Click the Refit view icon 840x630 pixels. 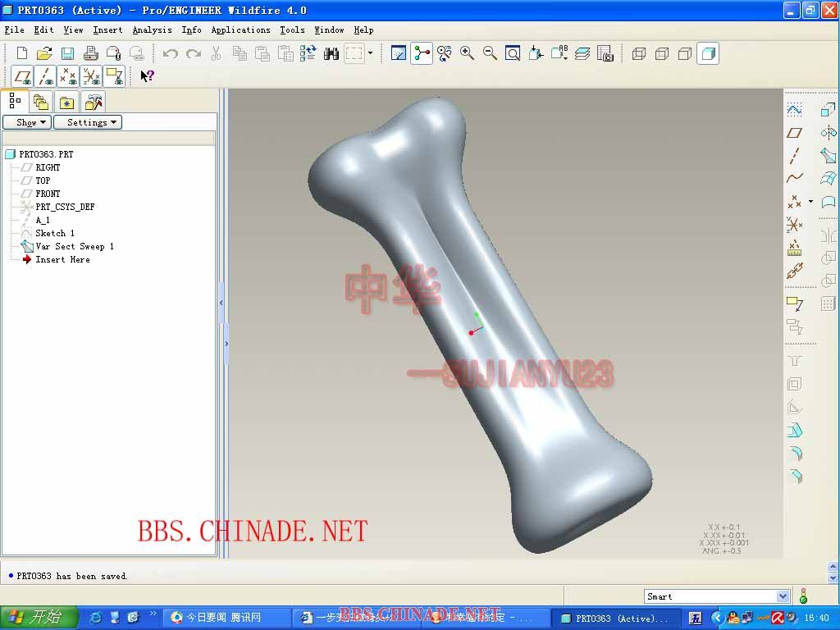pos(513,53)
